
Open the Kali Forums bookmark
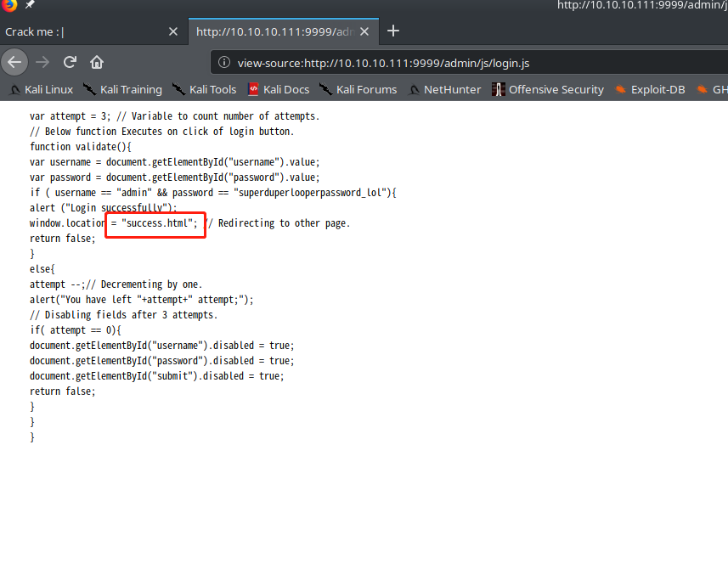point(358,89)
